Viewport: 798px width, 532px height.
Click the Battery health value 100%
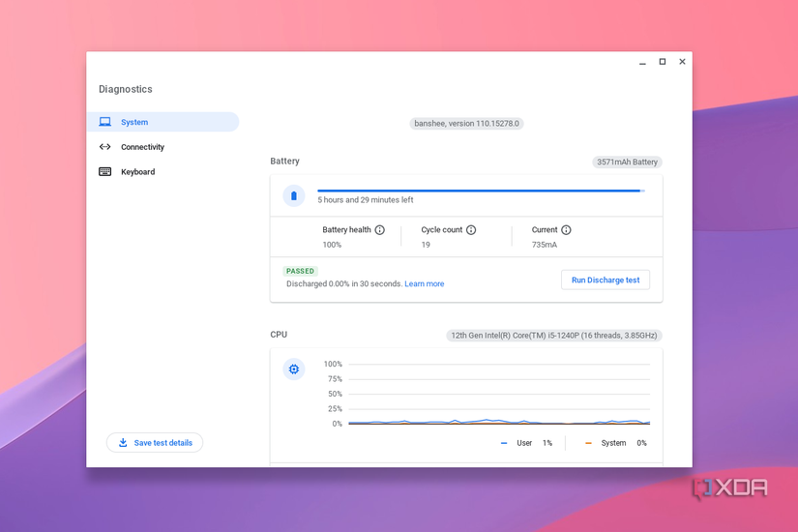click(332, 245)
